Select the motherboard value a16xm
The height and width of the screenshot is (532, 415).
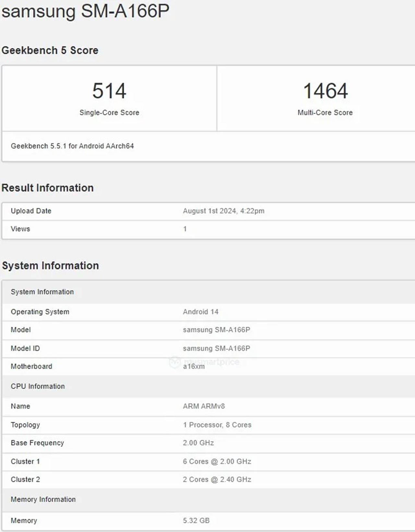point(194,366)
